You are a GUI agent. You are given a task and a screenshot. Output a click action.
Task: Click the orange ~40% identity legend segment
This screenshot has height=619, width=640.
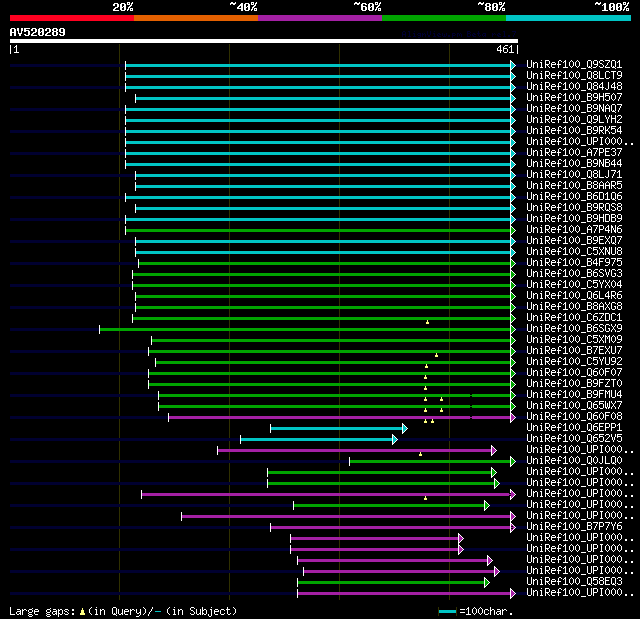196,18
